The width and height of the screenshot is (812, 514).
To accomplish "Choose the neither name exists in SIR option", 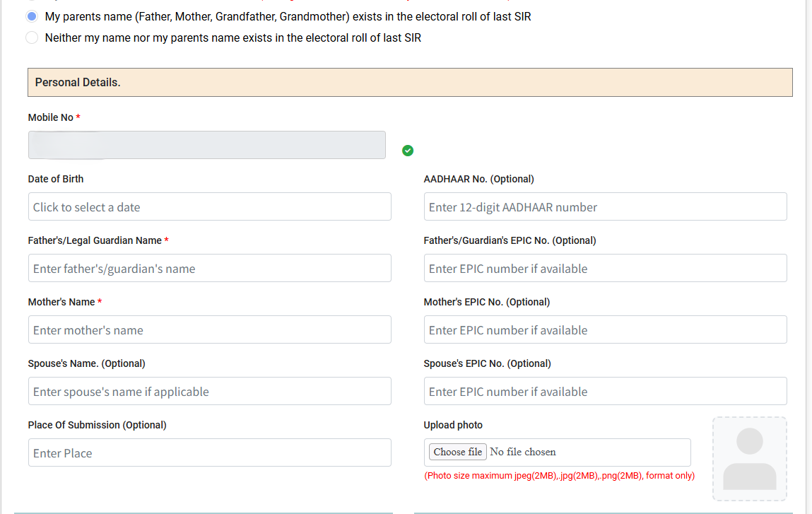I will tap(32, 37).
